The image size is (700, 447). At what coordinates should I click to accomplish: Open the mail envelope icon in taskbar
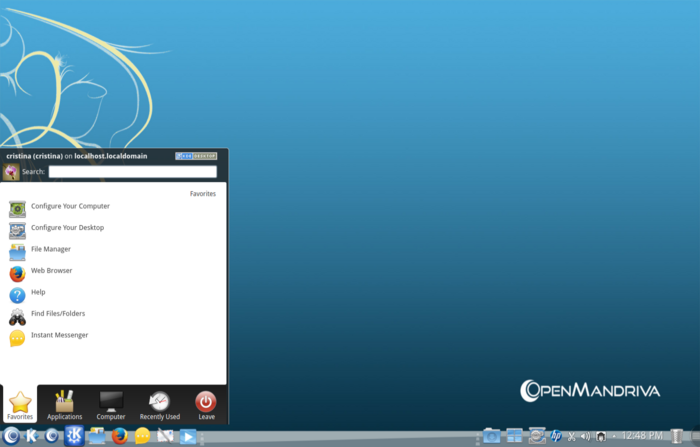pos(165,436)
